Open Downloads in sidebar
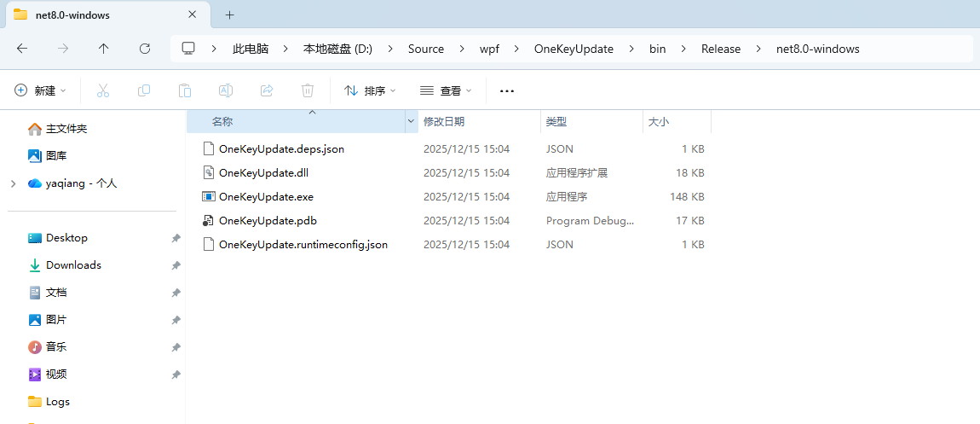 click(x=65, y=265)
